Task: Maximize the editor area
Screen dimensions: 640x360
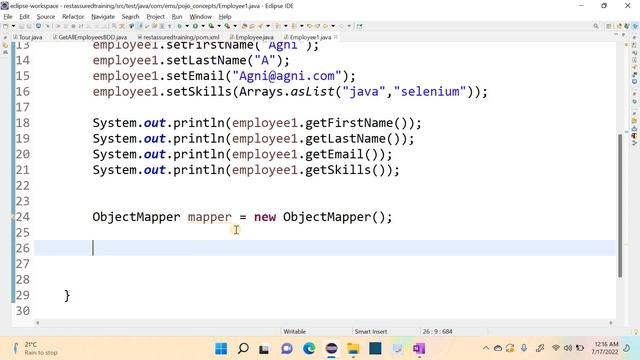Action: click(x=623, y=34)
